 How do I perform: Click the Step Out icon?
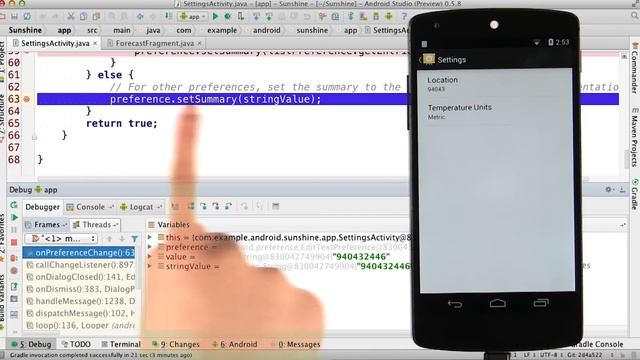click(x=229, y=207)
